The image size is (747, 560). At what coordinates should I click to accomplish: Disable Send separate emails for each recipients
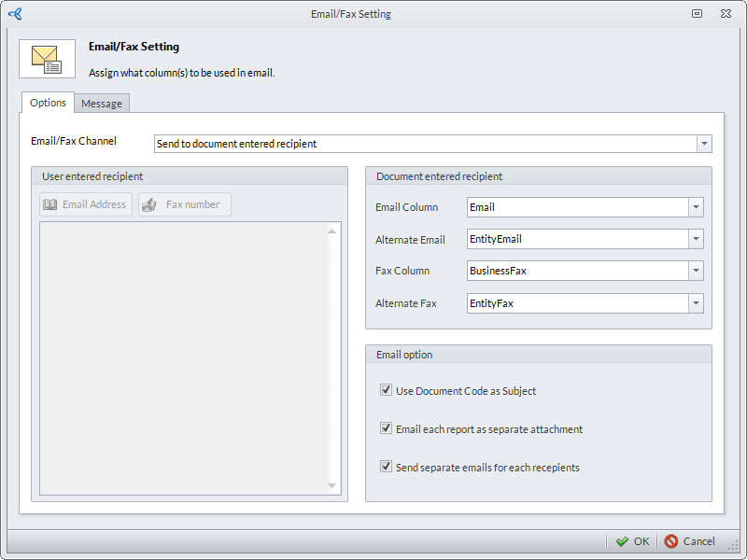(x=387, y=467)
